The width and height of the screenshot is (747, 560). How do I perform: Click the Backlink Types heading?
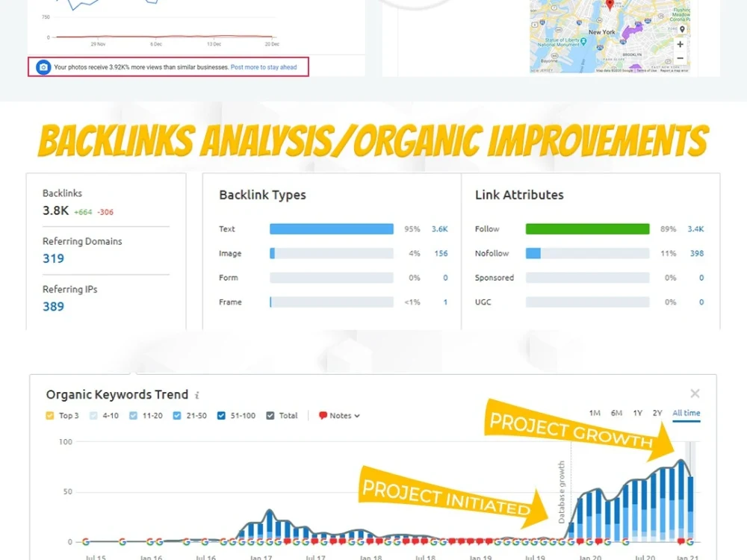[x=262, y=195]
